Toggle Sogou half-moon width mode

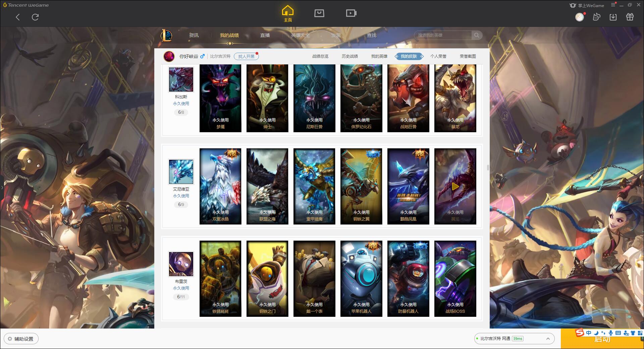(x=596, y=333)
